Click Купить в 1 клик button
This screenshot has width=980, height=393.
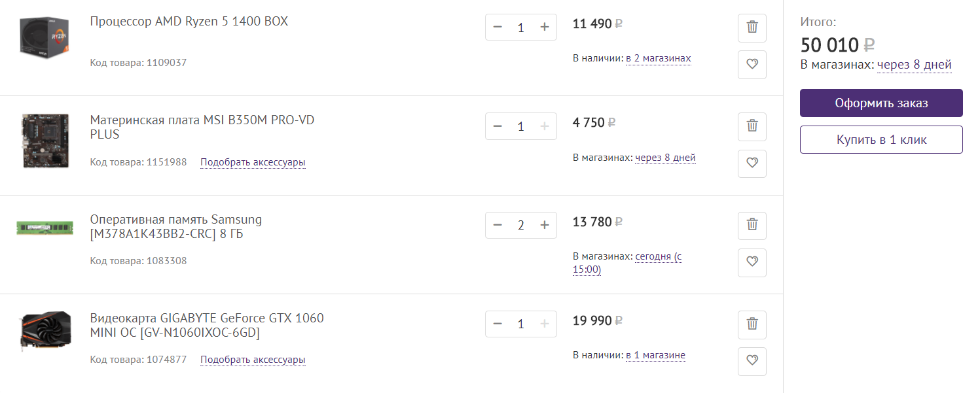[x=880, y=140]
